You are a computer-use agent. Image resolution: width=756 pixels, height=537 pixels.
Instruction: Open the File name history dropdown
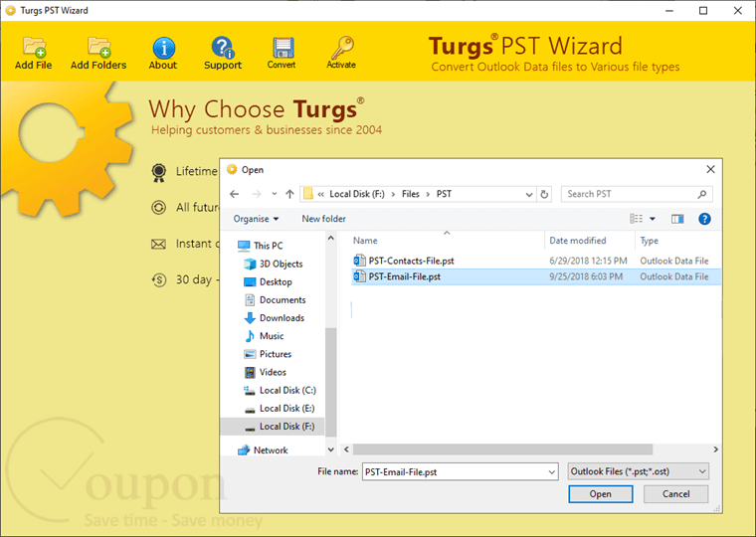pos(551,472)
